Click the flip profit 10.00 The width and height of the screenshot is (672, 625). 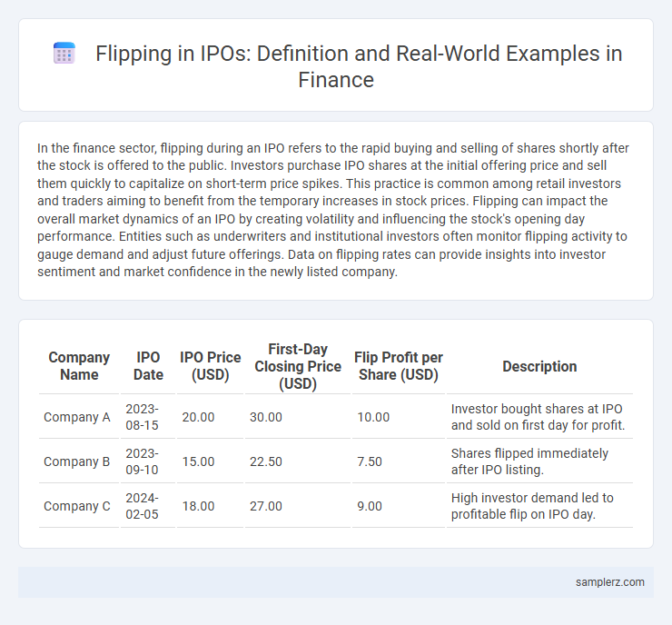point(373,417)
